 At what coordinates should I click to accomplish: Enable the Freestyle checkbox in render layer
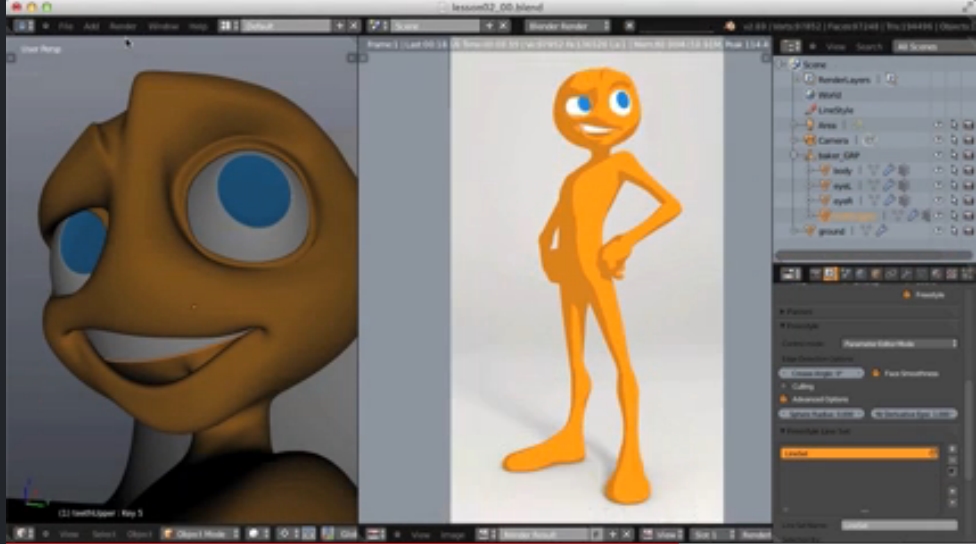coord(907,295)
